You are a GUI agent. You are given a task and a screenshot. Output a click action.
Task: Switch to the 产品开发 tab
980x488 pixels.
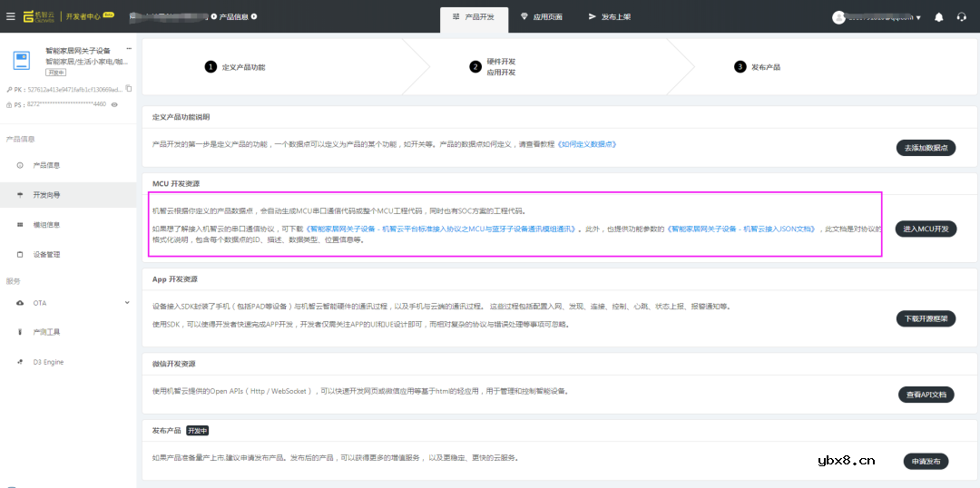click(474, 19)
